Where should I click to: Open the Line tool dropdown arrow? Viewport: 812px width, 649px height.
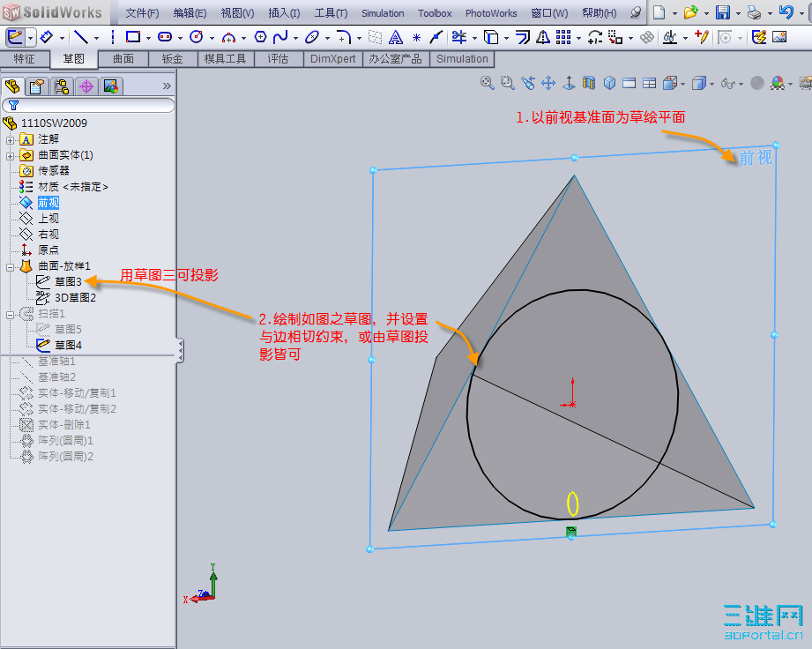click(96, 38)
